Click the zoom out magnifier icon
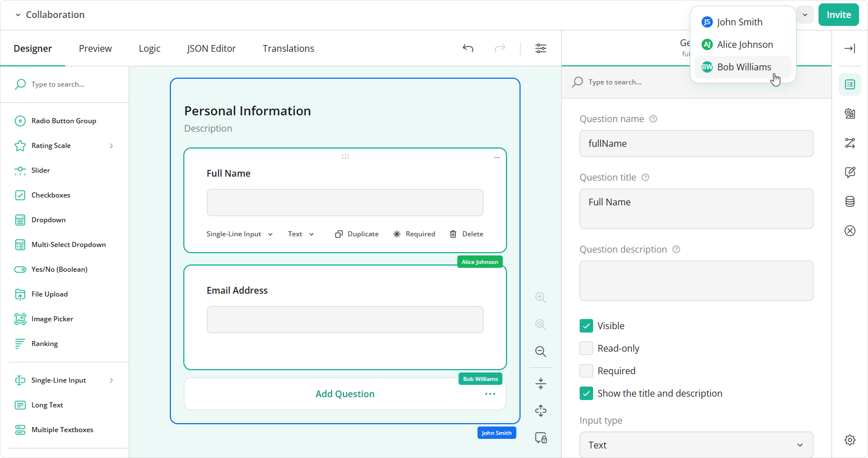The image size is (868, 458). coord(541,352)
